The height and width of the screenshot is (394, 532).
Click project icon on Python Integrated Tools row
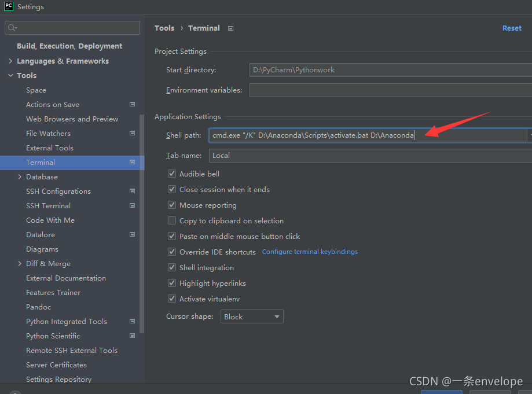[133, 321]
